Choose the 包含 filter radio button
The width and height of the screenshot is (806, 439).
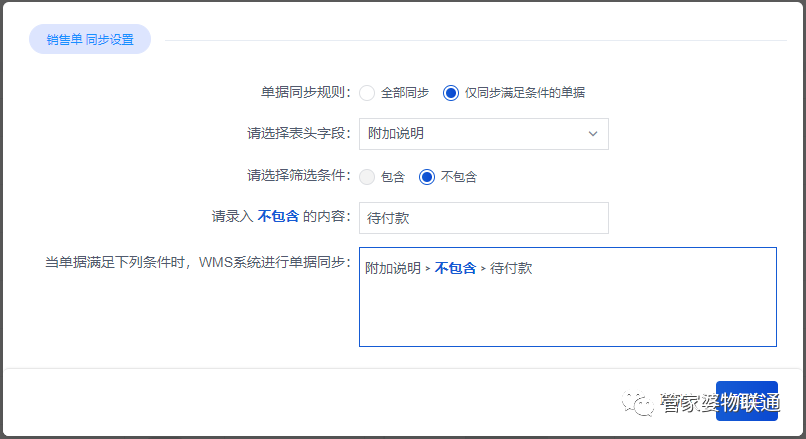[367, 177]
